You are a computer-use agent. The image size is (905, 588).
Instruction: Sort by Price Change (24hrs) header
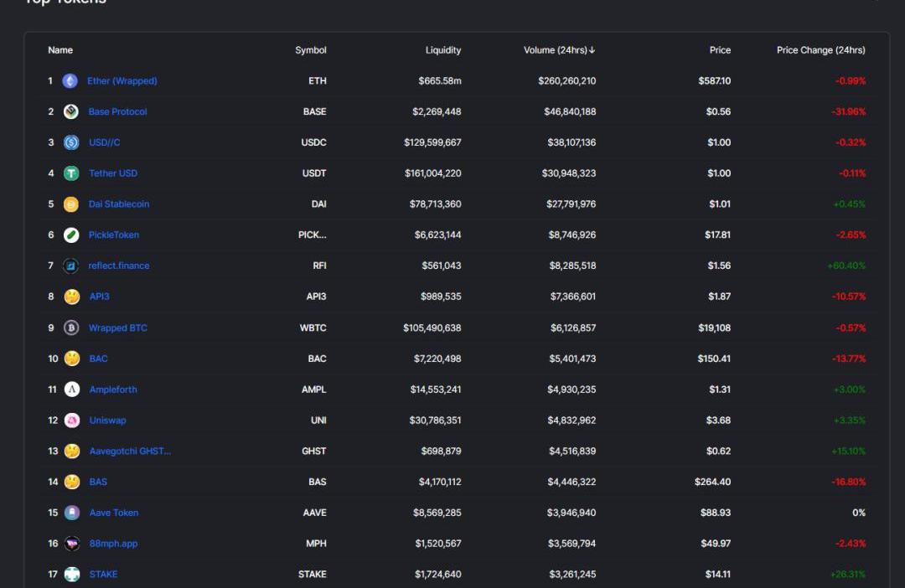pyautogui.click(x=820, y=50)
